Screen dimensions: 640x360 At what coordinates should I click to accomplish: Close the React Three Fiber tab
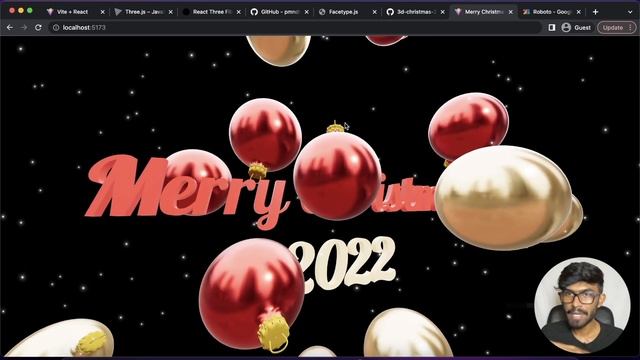point(239,12)
